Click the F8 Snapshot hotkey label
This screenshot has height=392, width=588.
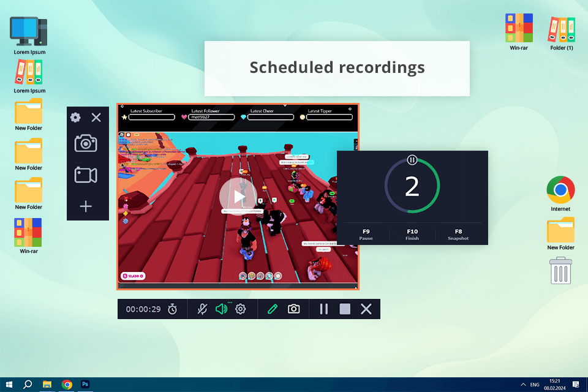[x=458, y=235]
